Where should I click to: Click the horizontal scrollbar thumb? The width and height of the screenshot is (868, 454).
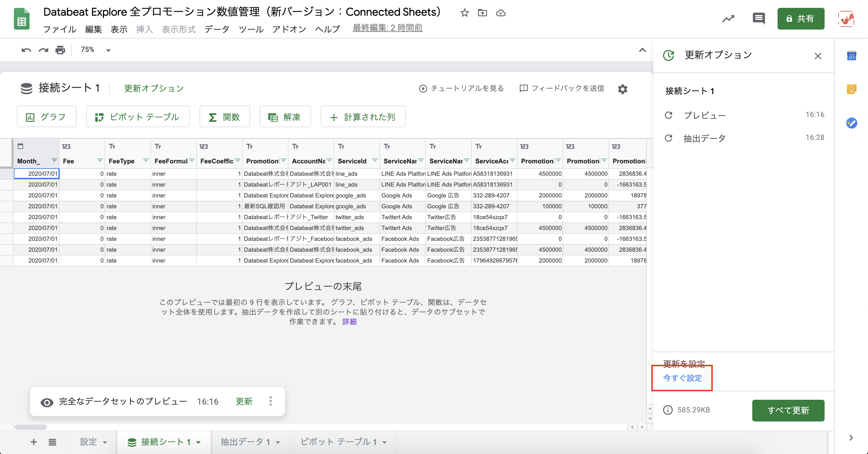coord(30,427)
